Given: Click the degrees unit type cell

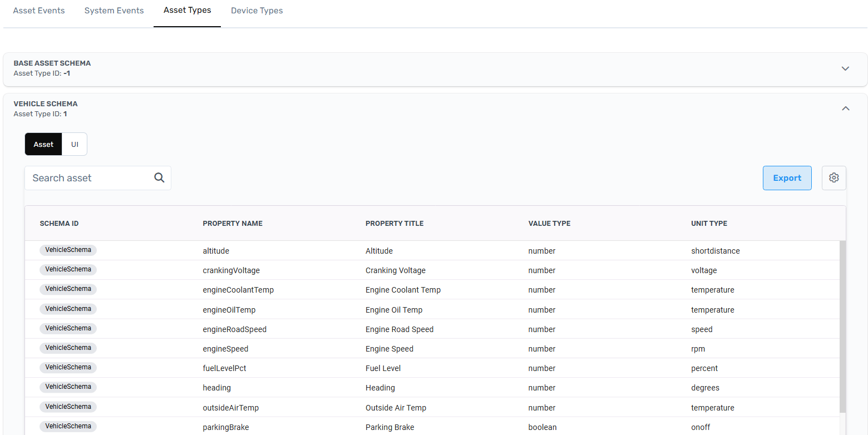Looking at the screenshot, I should (705, 388).
